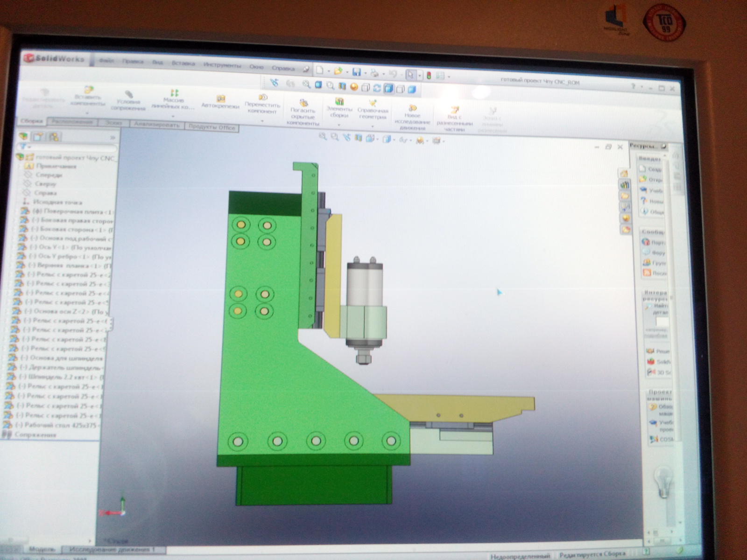The height and width of the screenshot is (560, 747).
Task: Open Справочная геометрия
Action: (373, 109)
